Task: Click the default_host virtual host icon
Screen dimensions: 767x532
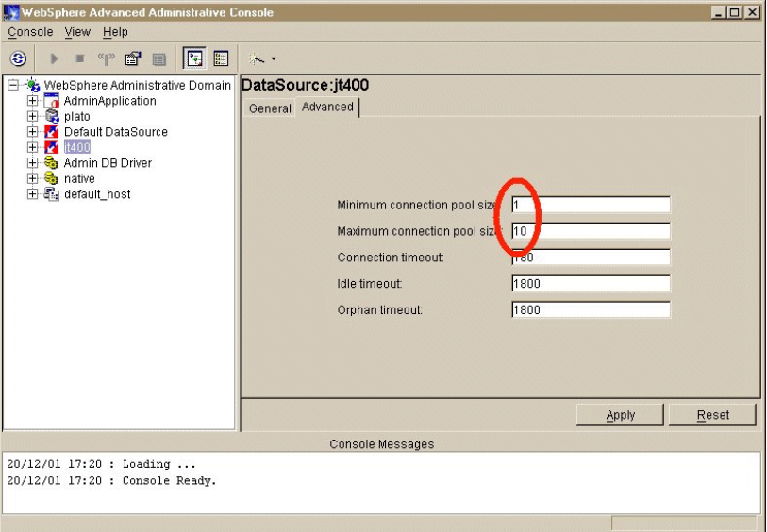Action: click(x=51, y=194)
